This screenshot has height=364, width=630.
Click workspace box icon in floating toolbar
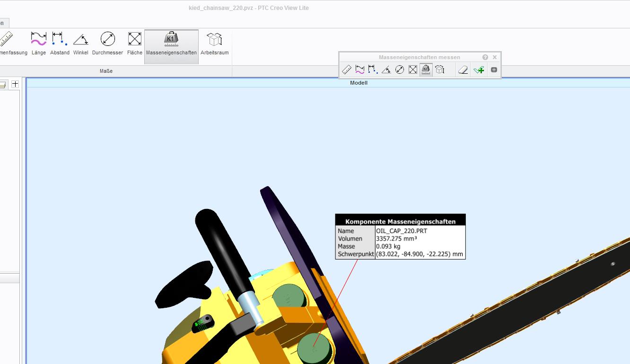point(440,70)
